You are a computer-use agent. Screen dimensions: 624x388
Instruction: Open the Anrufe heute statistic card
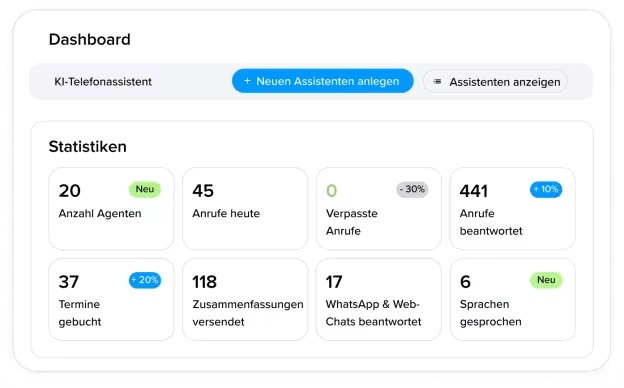pos(245,209)
